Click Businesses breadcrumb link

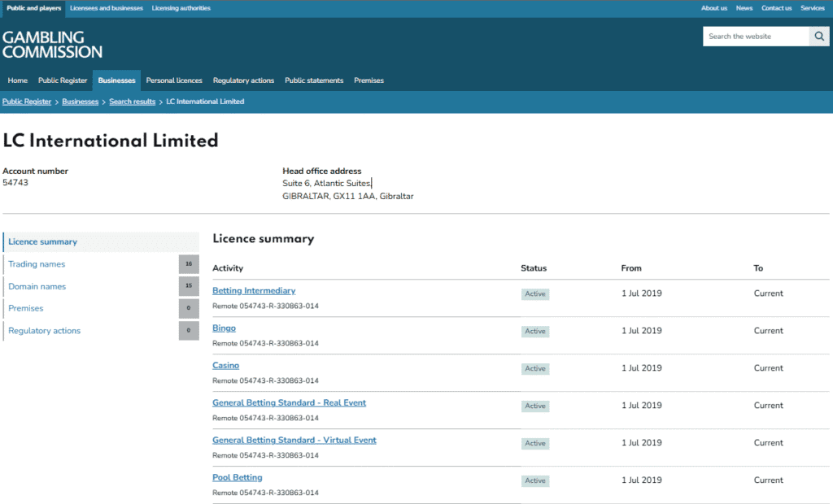point(81,102)
